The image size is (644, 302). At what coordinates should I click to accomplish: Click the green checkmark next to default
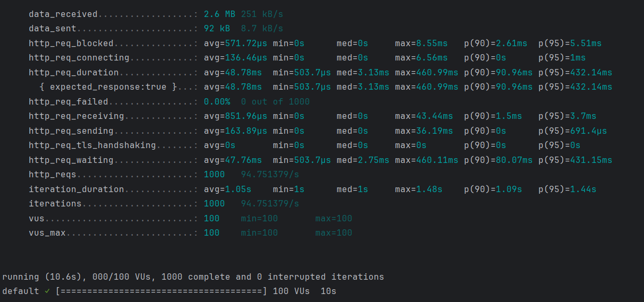[x=47, y=291]
